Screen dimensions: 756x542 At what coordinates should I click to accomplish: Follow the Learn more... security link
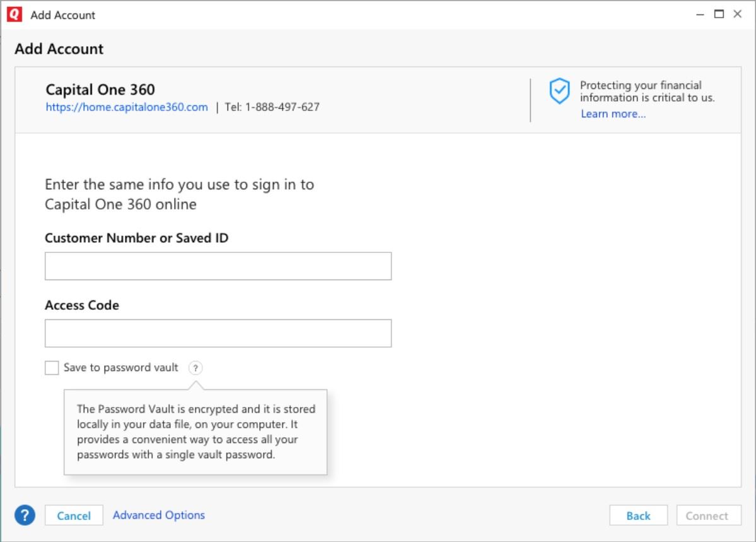coord(613,114)
